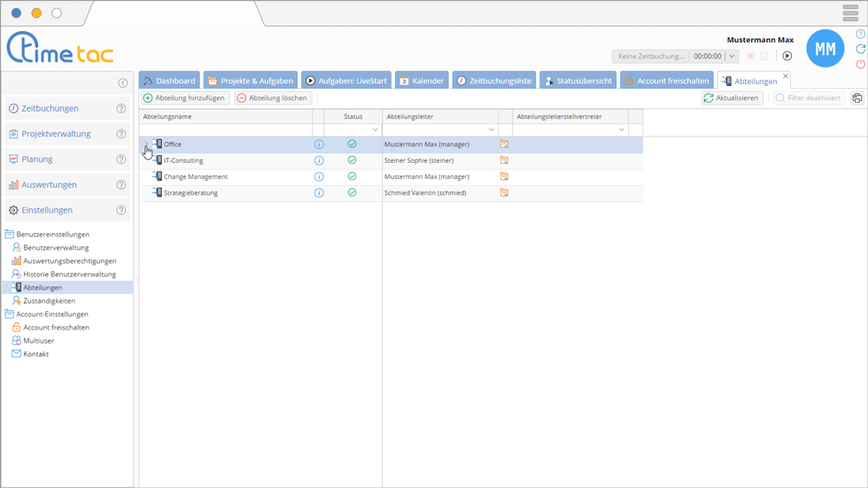Collapse left sidebar using arrow icon

123,83
